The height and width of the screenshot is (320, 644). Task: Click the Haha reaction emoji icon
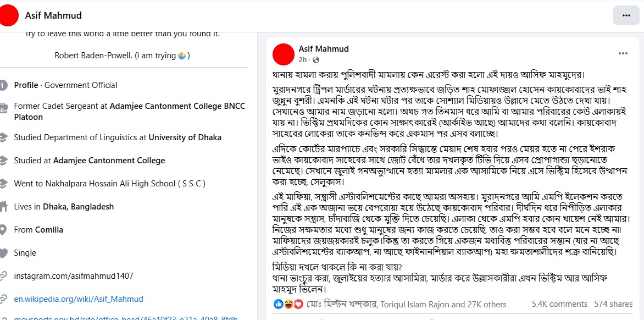[x=288, y=304]
